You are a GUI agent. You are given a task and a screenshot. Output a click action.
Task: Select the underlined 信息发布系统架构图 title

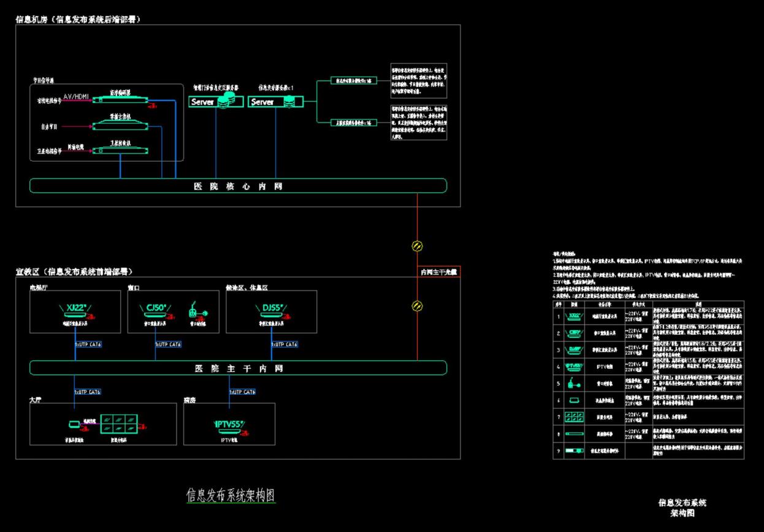click(x=231, y=495)
